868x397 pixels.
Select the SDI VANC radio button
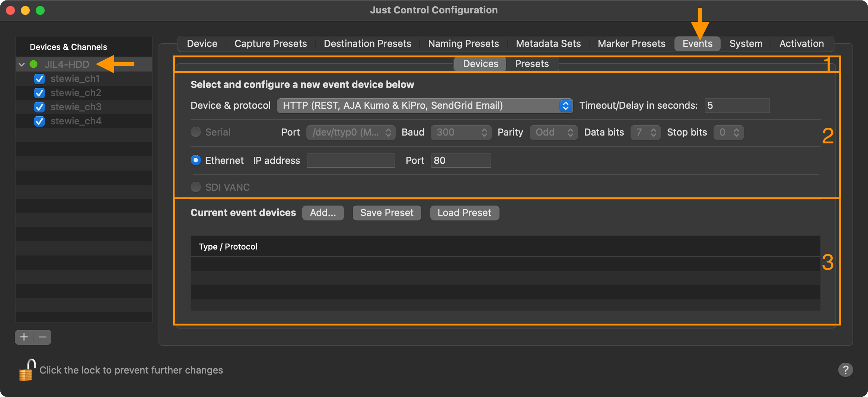tap(196, 187)
